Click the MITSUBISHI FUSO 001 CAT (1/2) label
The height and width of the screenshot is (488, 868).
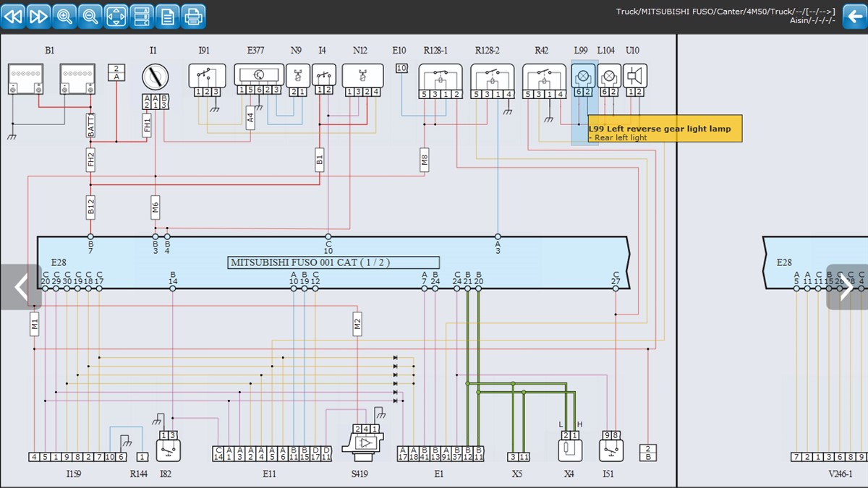[x=333, y=262]
